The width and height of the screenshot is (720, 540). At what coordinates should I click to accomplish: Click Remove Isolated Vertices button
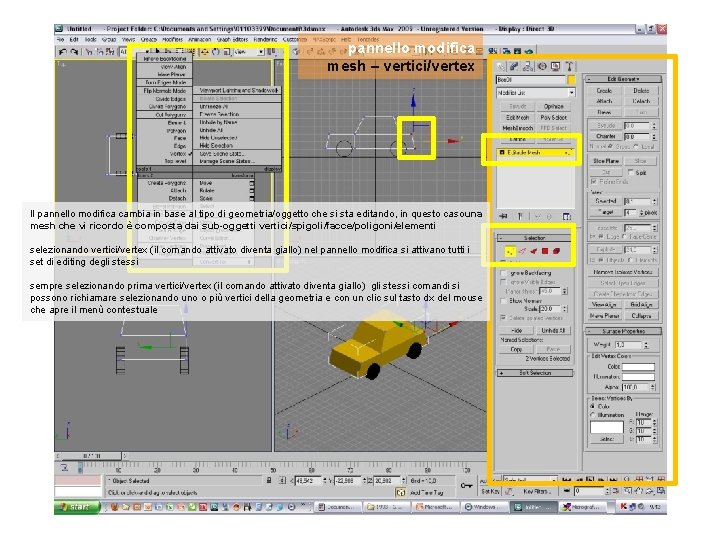click(x=623, y=272)
